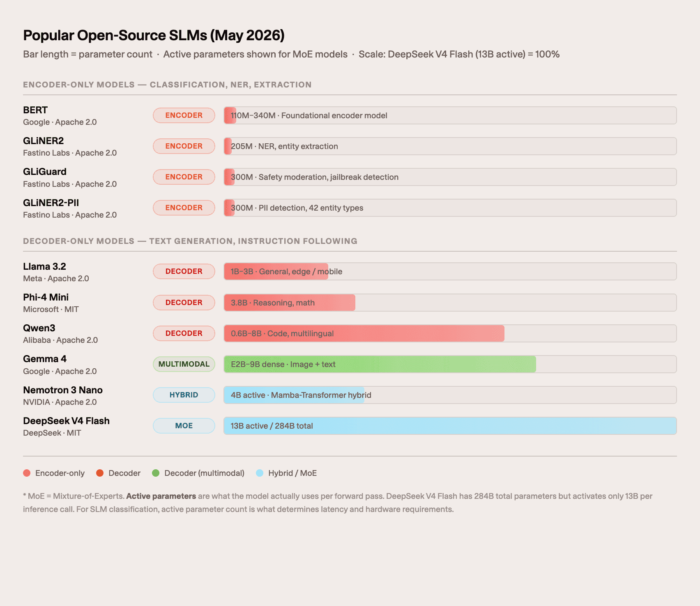Click "Fastino Labs · Apache 2.0" under GLiNER2-PII
Image resolution: width=700 pixels, height=606 pixels.
[70, 215]
